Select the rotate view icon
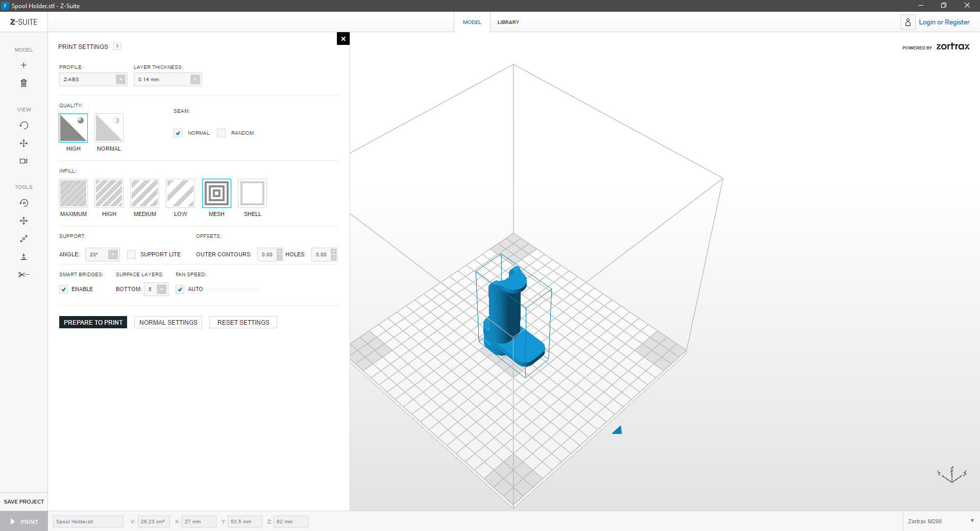980x531 pixels. 23,126
